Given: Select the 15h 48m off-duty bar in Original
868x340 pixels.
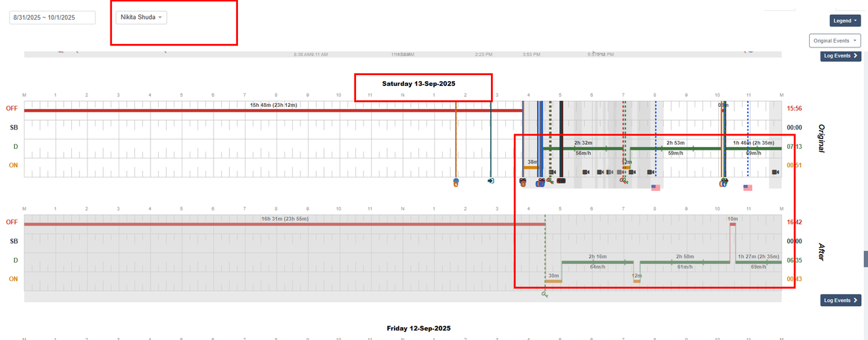Looking at the screenshot, I should (273, 110).
